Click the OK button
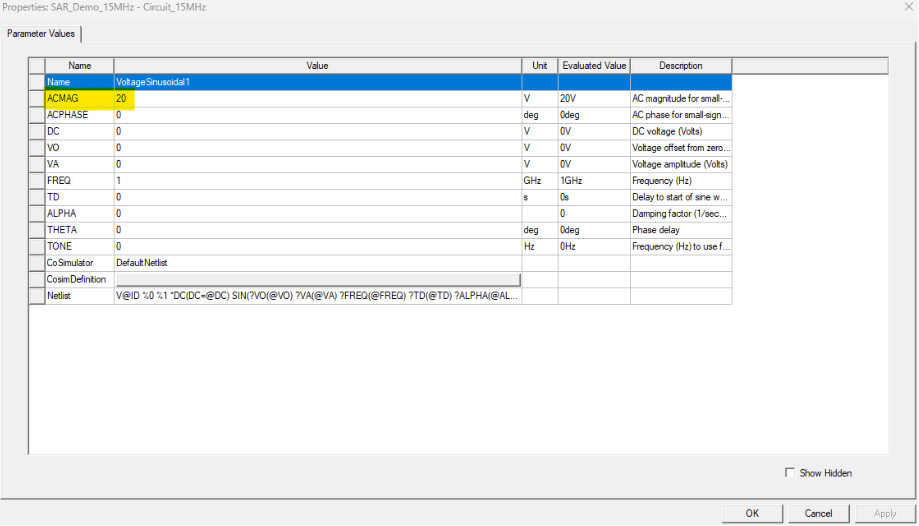919x526 pixels. click(x=751, y=513)
